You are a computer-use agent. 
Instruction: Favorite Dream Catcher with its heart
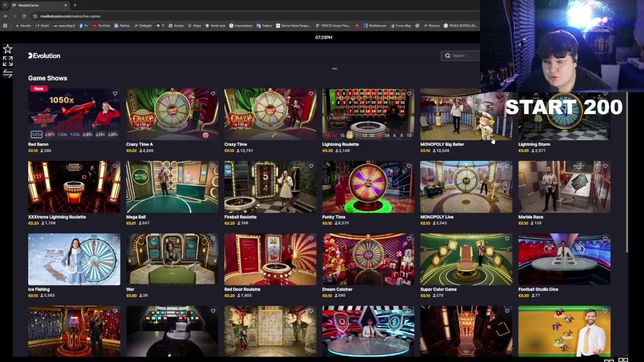click(409, 238)
